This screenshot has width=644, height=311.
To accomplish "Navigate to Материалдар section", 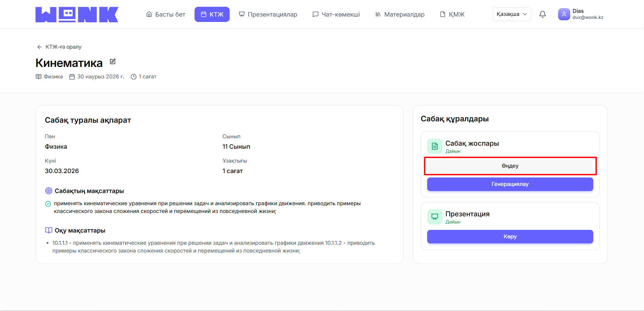I will click(400, 15).
